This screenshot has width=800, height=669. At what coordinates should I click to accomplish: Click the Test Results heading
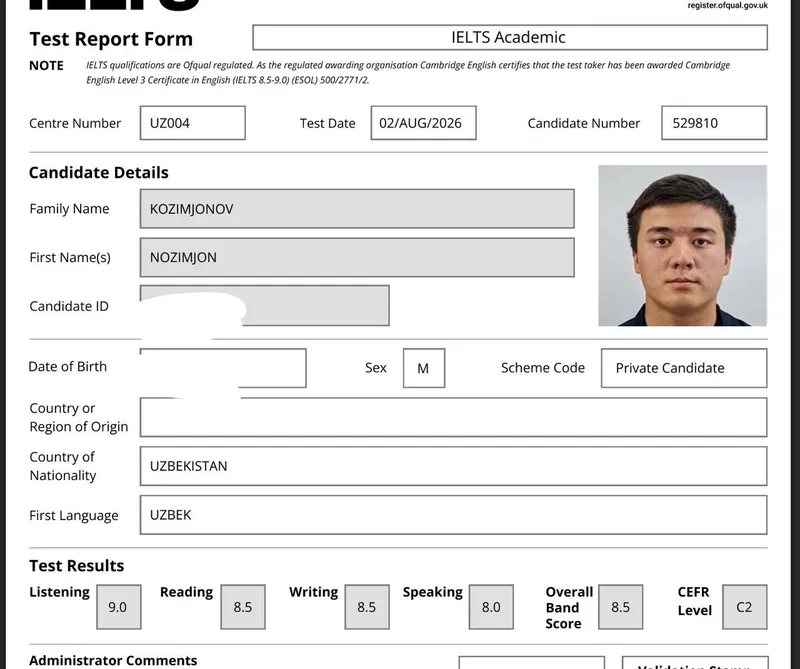(x=77, y=565)
